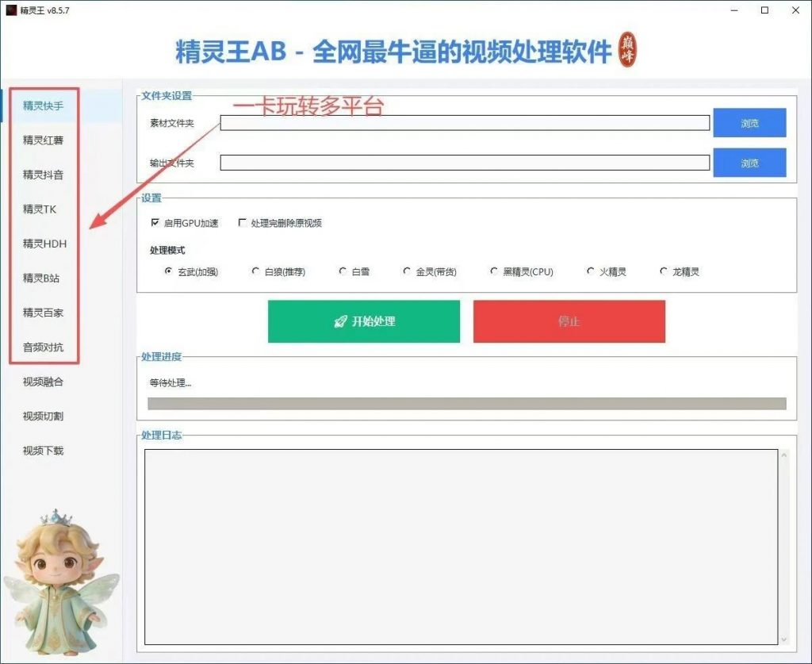Open the 视频下载 section
Image resolution: width=812 pixels, height=664 pixels.
(43, 451)
